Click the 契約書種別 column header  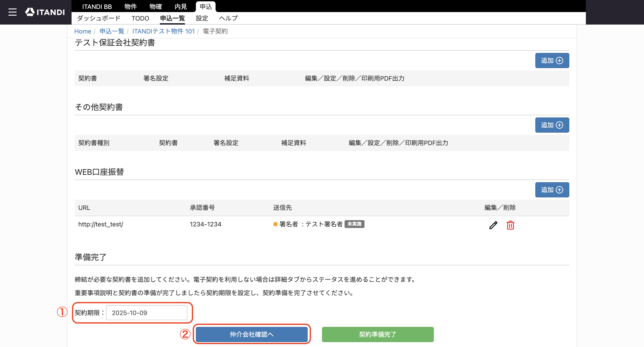click(94, 143)
